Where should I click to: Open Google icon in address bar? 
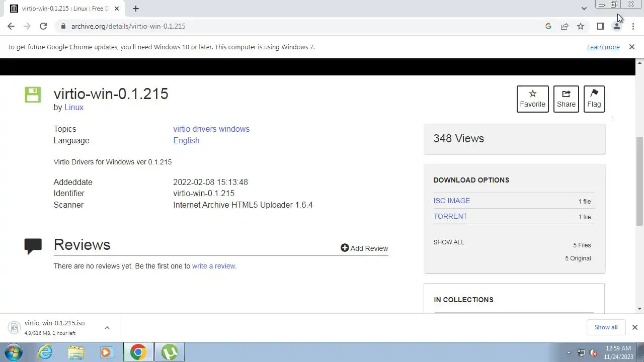pyautogui.click(x=548, y=26)
